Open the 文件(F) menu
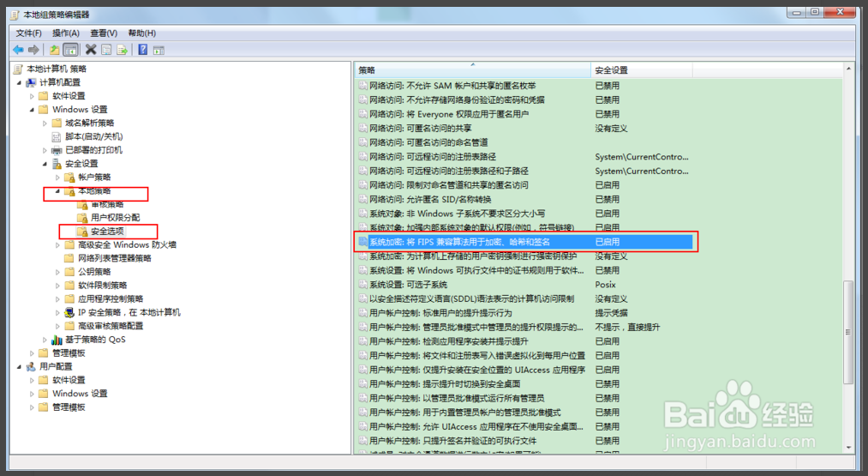 pos(28,33)
